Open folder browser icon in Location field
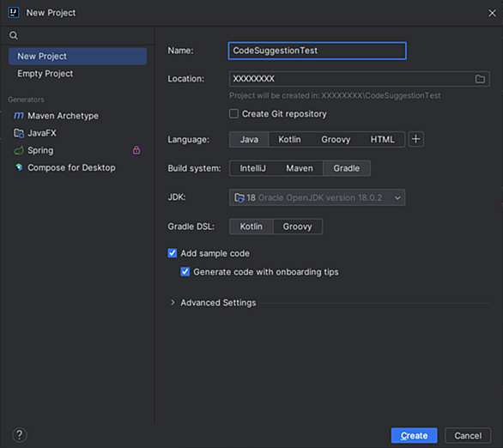The height and width of the screenshot is (448, 503). pyautogui.click(x=480, y=79)
